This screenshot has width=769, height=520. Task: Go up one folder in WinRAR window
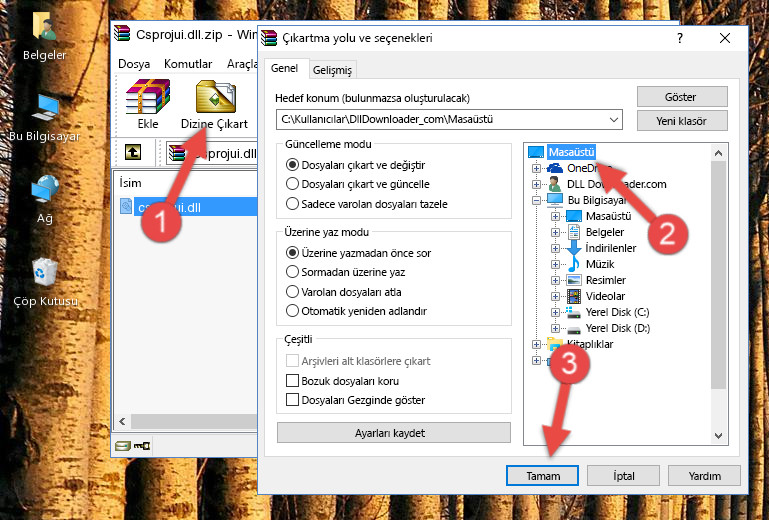[133, 152]
